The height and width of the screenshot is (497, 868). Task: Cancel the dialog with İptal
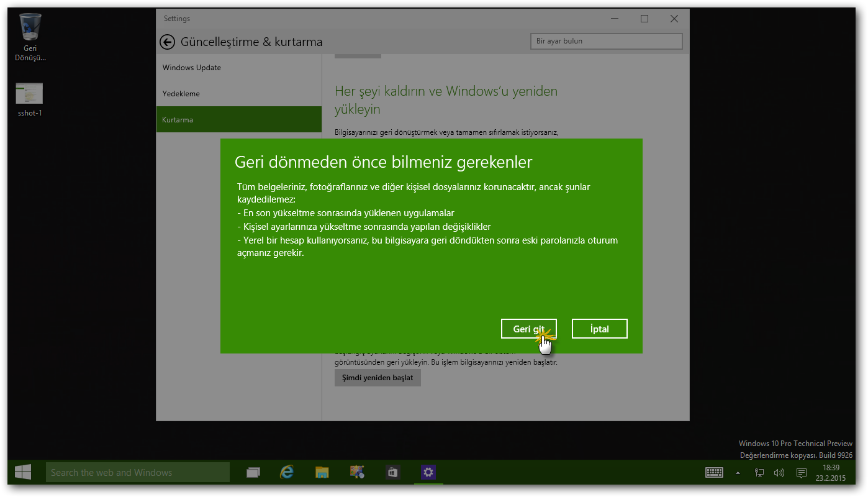600,329
